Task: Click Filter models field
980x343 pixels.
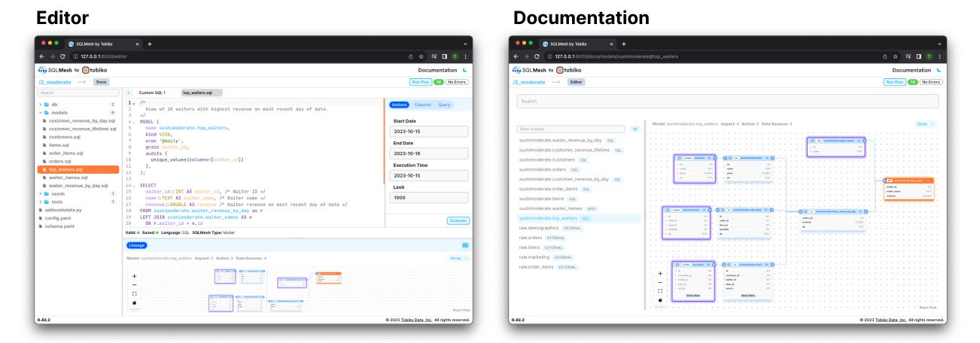Action: [572, 129]
